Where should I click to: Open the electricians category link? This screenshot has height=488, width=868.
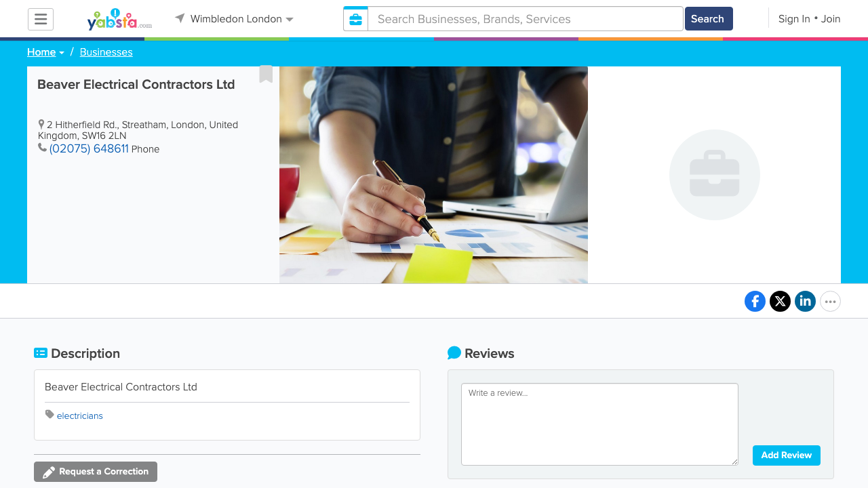point(79,415)
